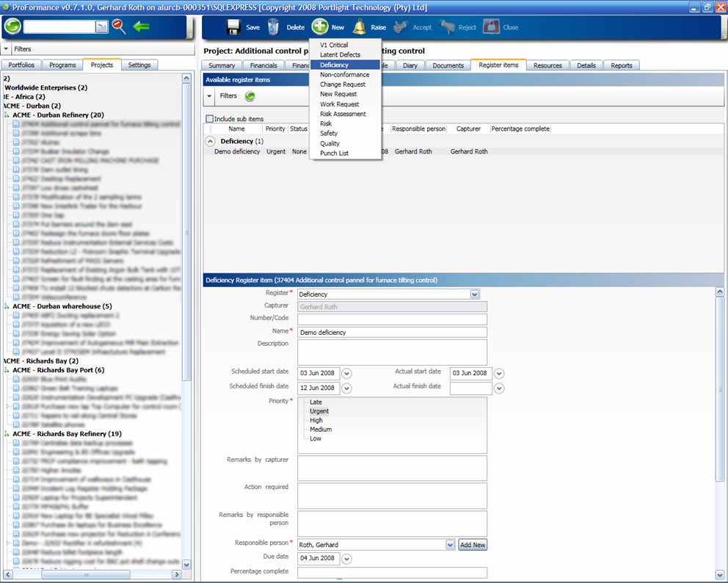Select Work Request menu entry

coord(339,104)
